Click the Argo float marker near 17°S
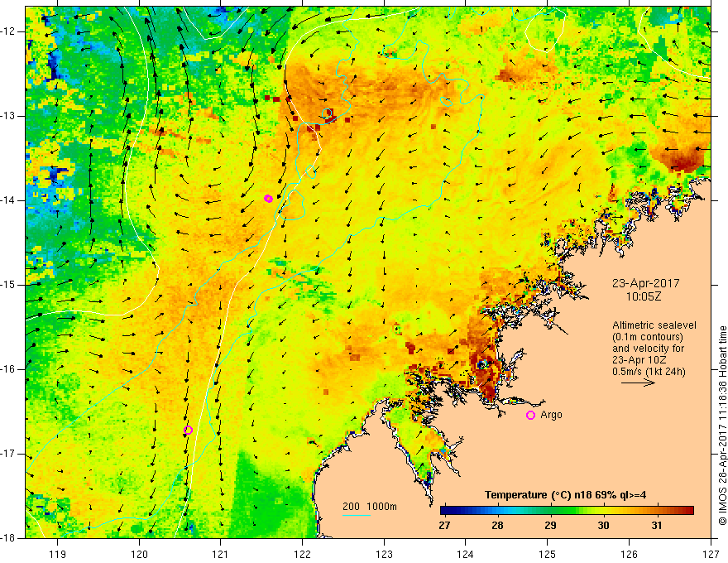The width and height of the screenshot is (728, 563). pyautogui.click(x=188, y=430)
